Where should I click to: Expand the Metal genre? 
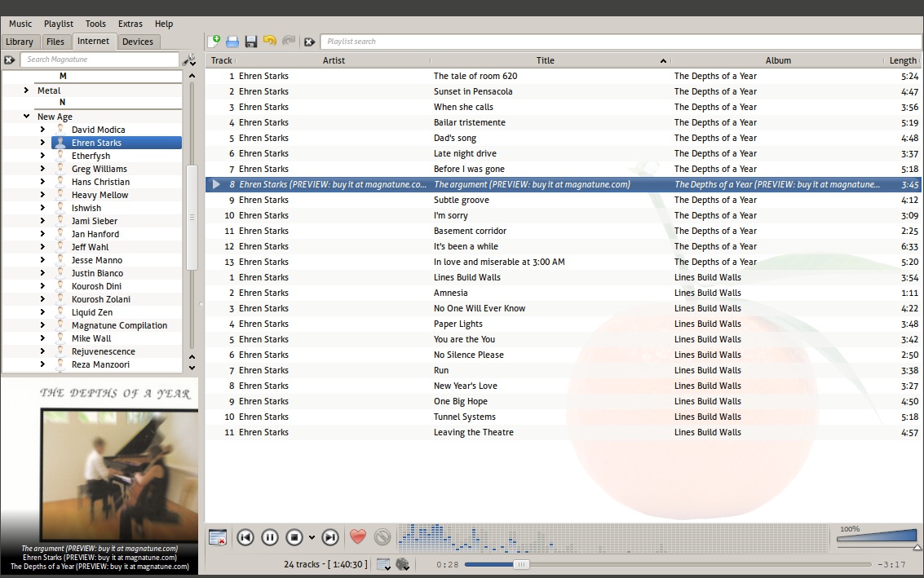click(x=27, y=90)
